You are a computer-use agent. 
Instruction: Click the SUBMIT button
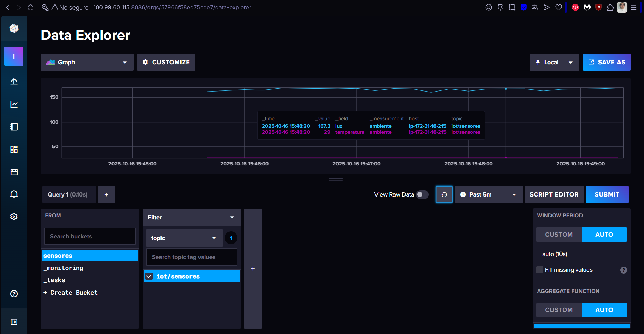pos(607,194)
